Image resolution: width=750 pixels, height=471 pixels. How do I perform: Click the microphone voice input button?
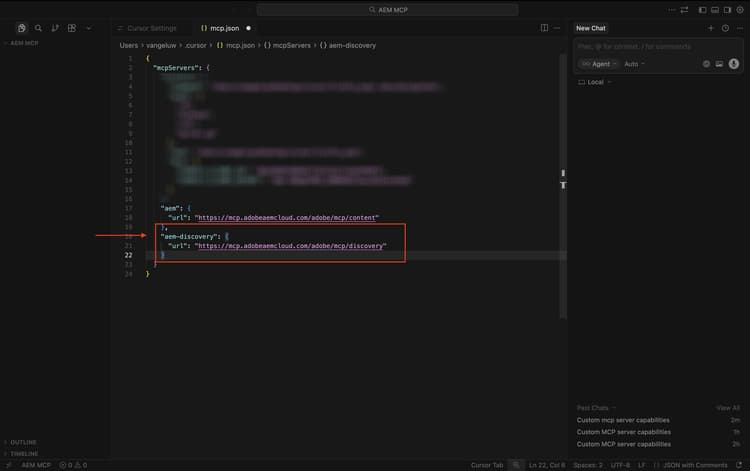click(x=734, y=64)
